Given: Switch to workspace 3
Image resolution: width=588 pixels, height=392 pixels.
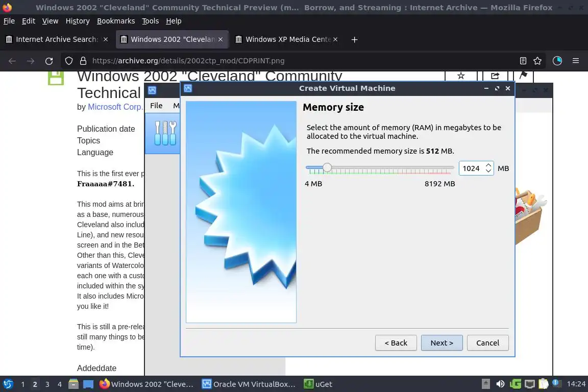Looking at the screenshot, I should coord(47,384).
